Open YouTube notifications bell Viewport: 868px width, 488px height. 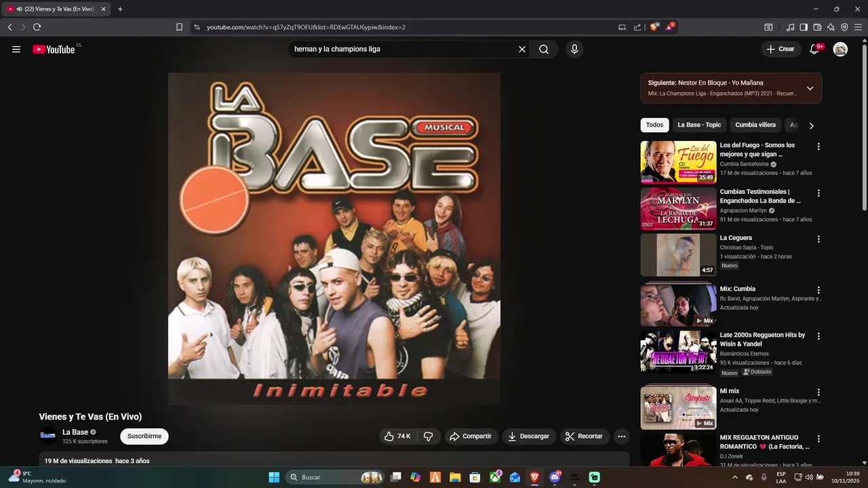point(815,49)
